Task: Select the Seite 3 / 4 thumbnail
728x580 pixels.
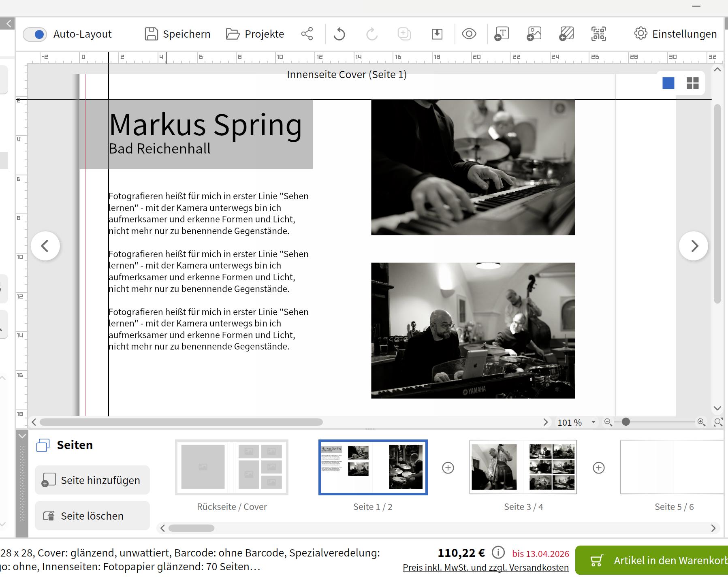Action: [523, 467]
